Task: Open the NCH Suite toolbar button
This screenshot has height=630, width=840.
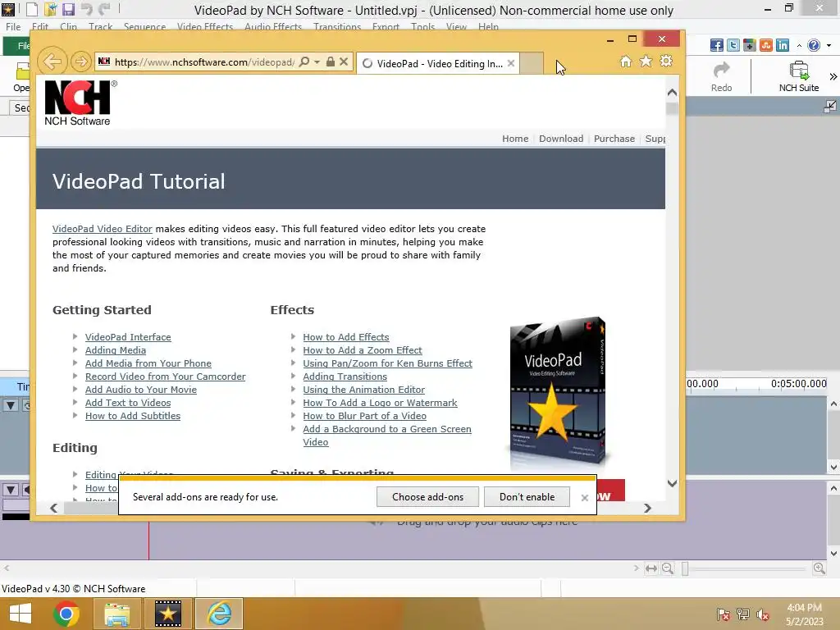Action: coord(799,77)
